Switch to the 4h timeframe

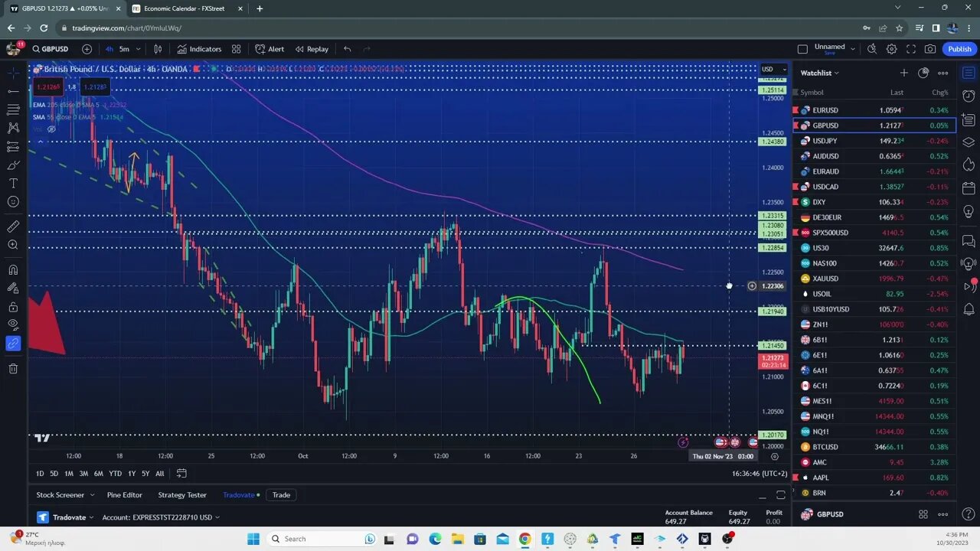click(109, 49)
